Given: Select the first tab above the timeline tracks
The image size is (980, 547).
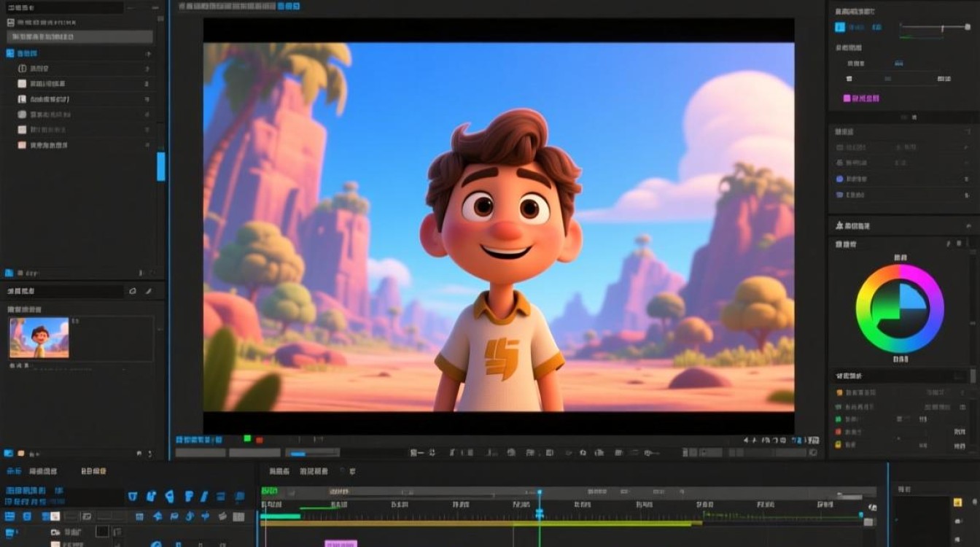Looking at the screenshot, I should click(x=14, y=471).
